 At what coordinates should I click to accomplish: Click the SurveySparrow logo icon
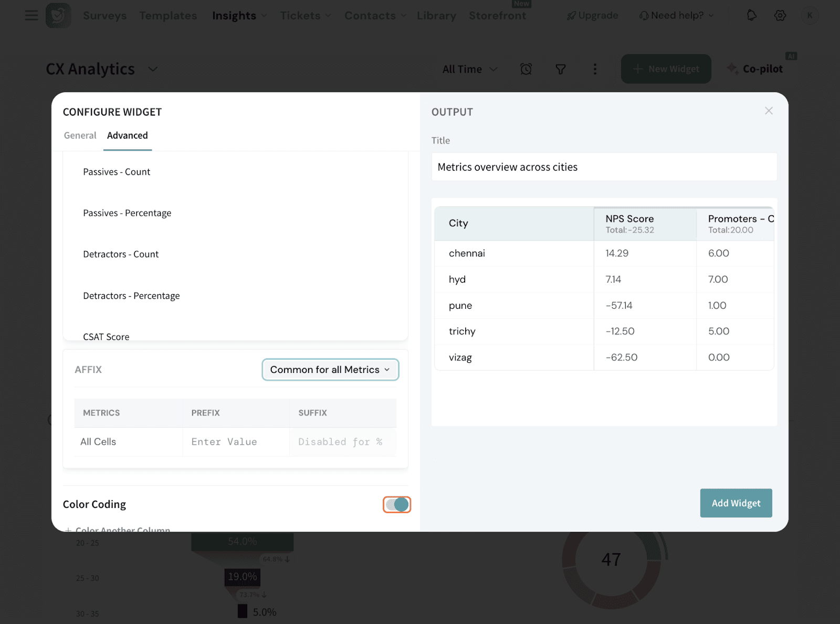[58, 15]
